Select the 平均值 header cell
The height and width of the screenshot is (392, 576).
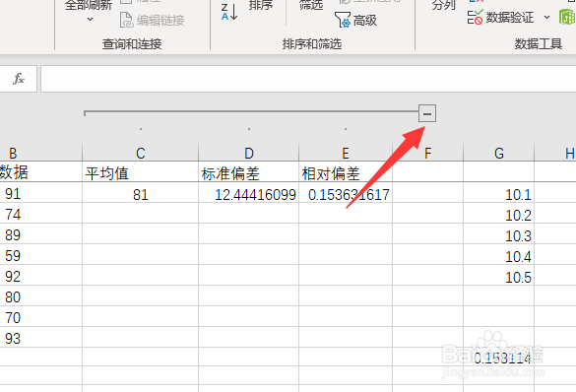pos(141,171)
